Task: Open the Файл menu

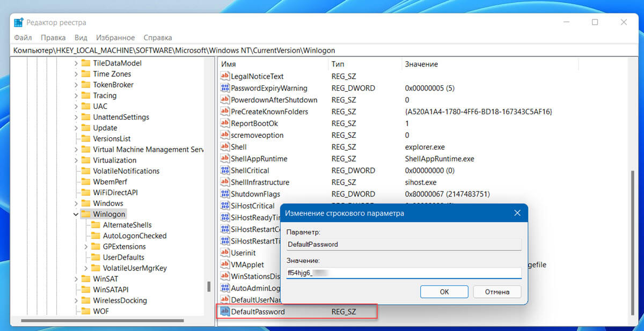Action: point(23,38)
